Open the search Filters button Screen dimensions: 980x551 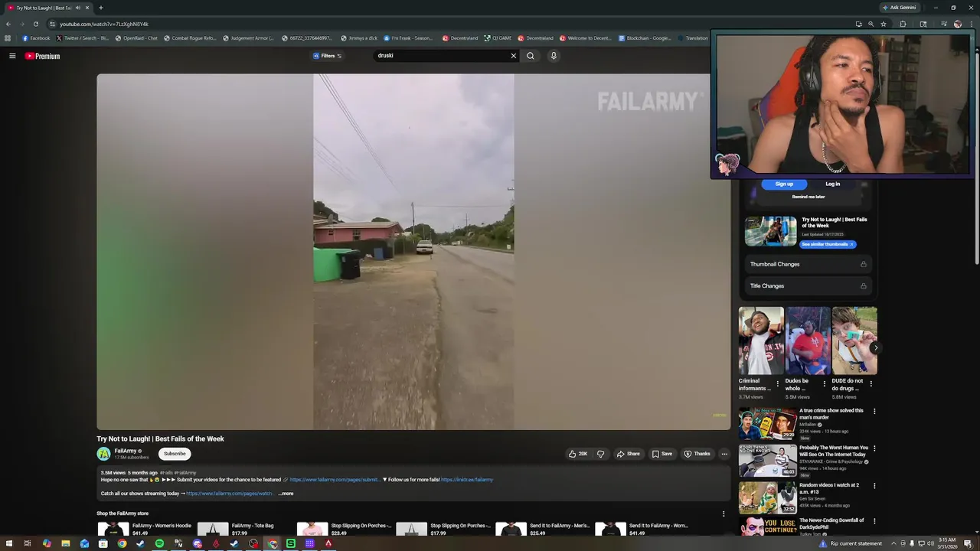pyautogui.click(x=327, y=56)
